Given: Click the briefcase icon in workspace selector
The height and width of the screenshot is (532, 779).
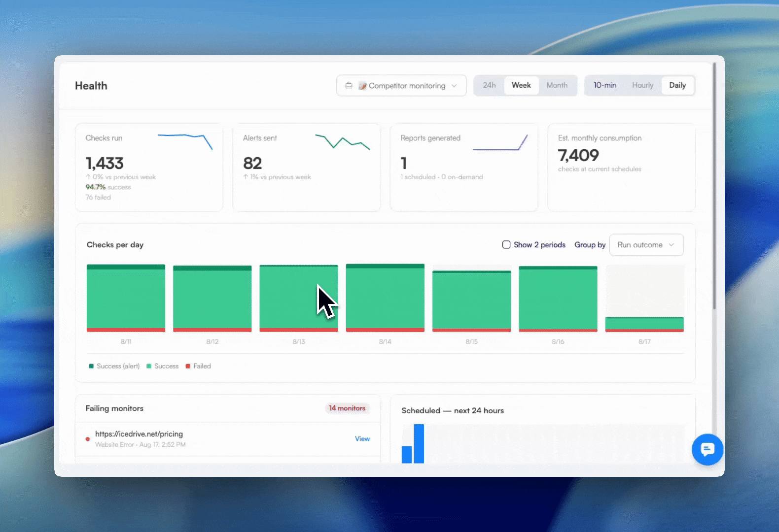Looking at the screenshot, I should point(349,85).
